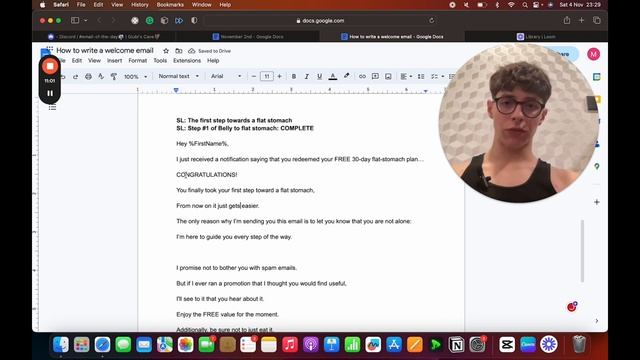Open the Tools menu in Docs
The width and height of the screenshot is (640, 360).
(160, 61)
